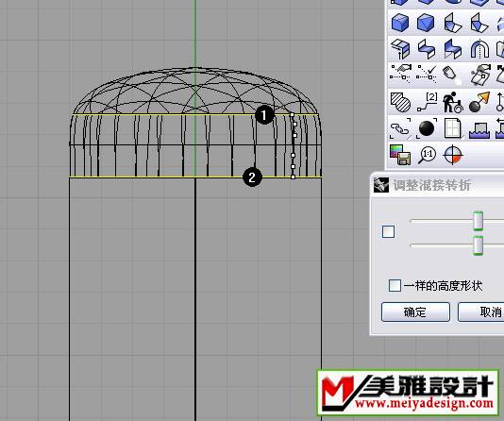Select the Hatch tool with striped shapes
This screenshot has width=504, height=421.
tap(400, 102)
